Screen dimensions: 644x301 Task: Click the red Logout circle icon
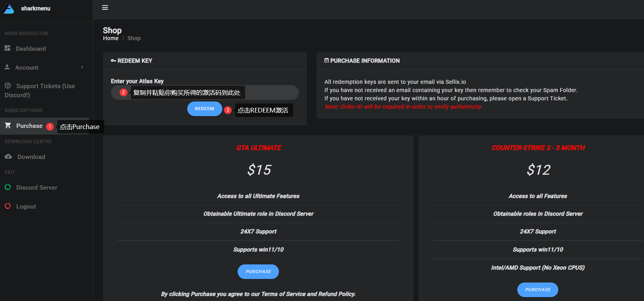click(8, 206)
